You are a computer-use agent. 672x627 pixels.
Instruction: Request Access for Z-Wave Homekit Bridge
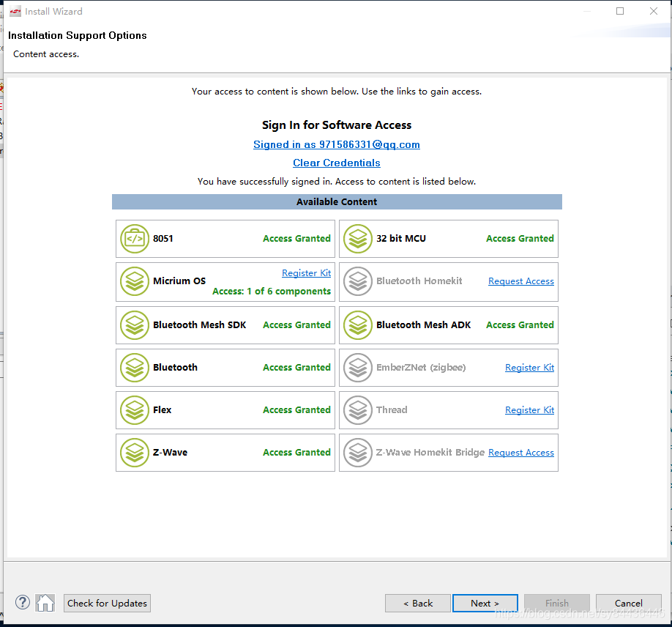521,453
